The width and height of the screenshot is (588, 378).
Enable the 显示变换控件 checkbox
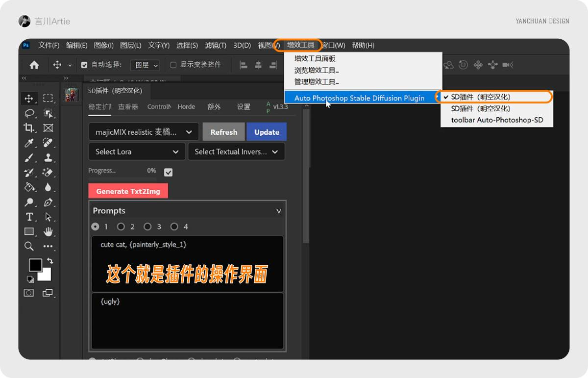pos(174,64)
